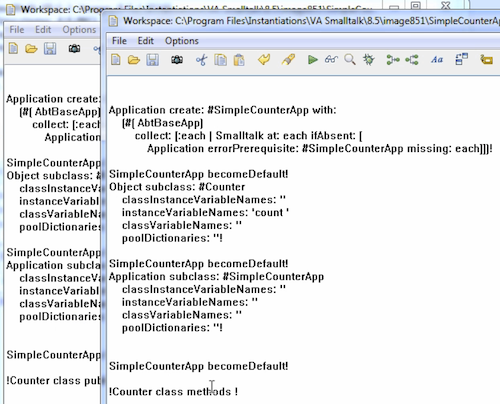Save with floppy disk icon in front Workspace
500x404 pixels.
point(153,60)
